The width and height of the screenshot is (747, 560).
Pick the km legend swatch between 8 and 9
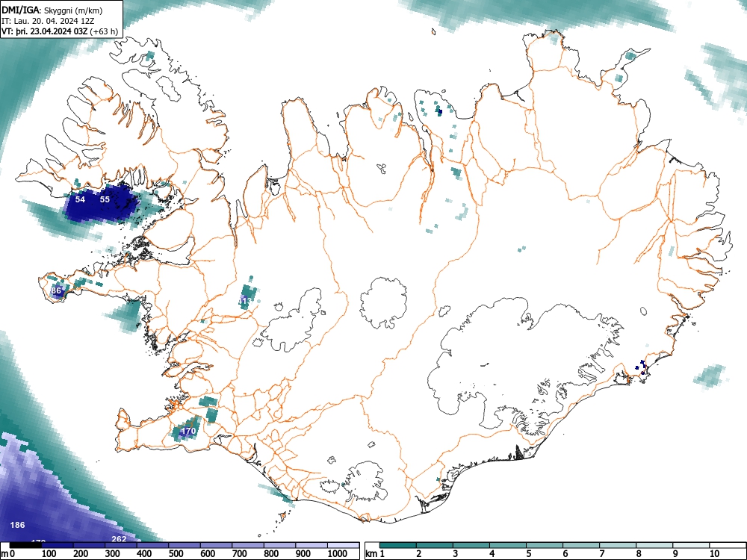(x=654, y=545)
